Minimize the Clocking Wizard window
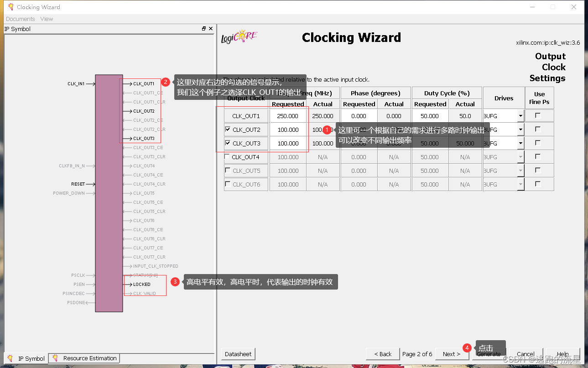This screenshot has height=368, width=588. point(532,7)
